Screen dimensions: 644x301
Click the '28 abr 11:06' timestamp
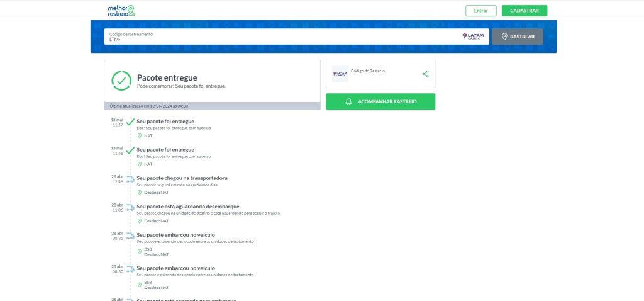(117, 207)
